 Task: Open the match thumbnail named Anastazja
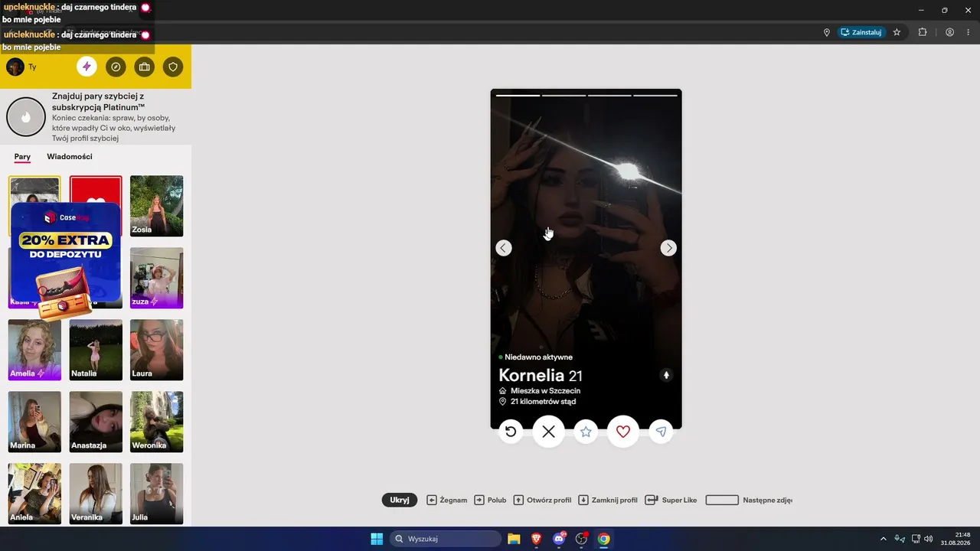[x=96, y=422]
